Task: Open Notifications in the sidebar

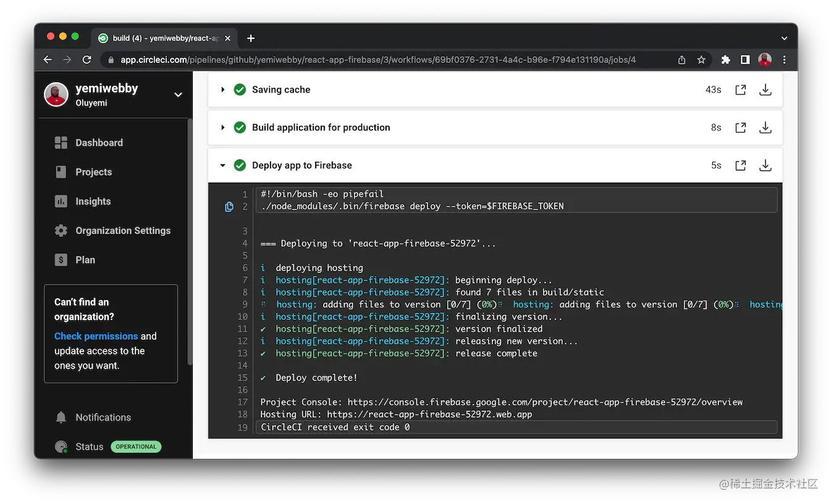Action: 103,418
